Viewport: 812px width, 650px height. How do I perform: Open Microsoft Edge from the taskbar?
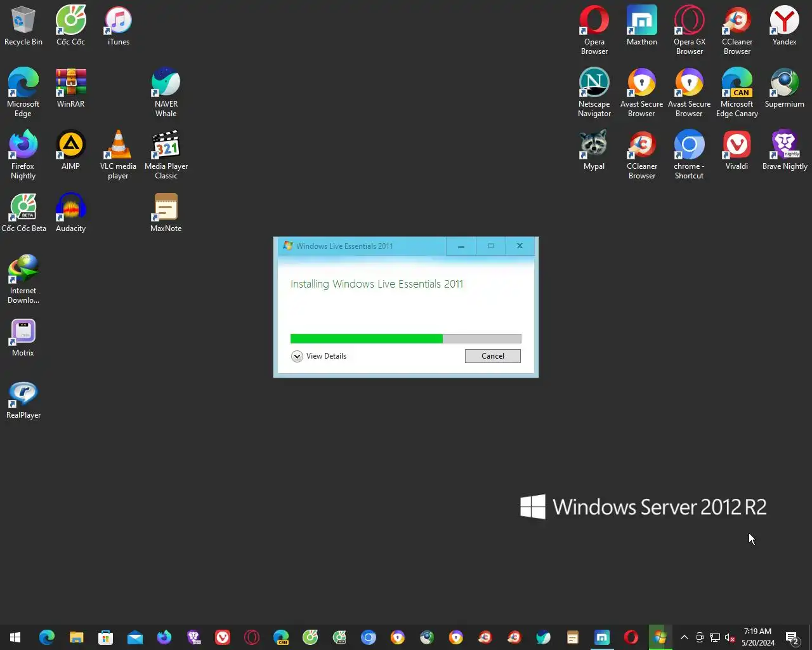coord(47,637)
